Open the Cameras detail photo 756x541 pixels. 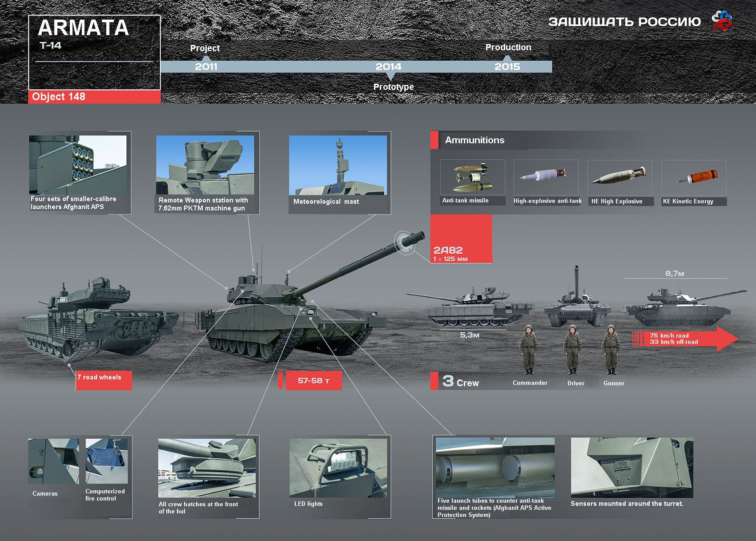coord(54,461)
